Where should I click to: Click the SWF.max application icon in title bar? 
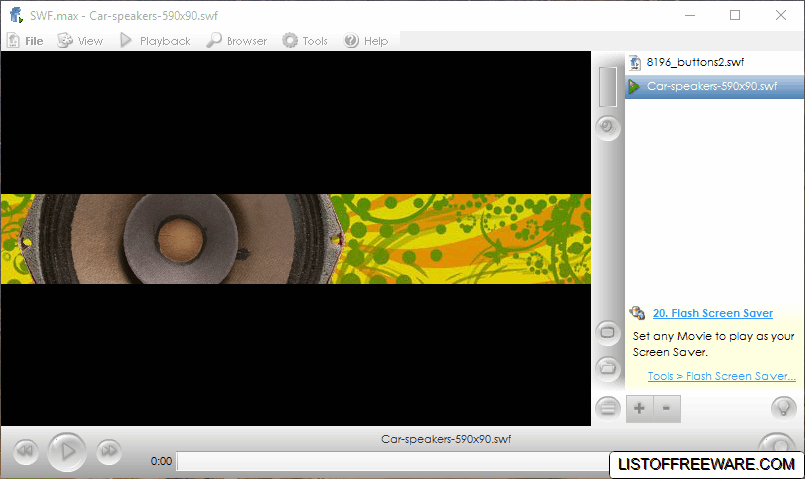click(x=16, y=15)
